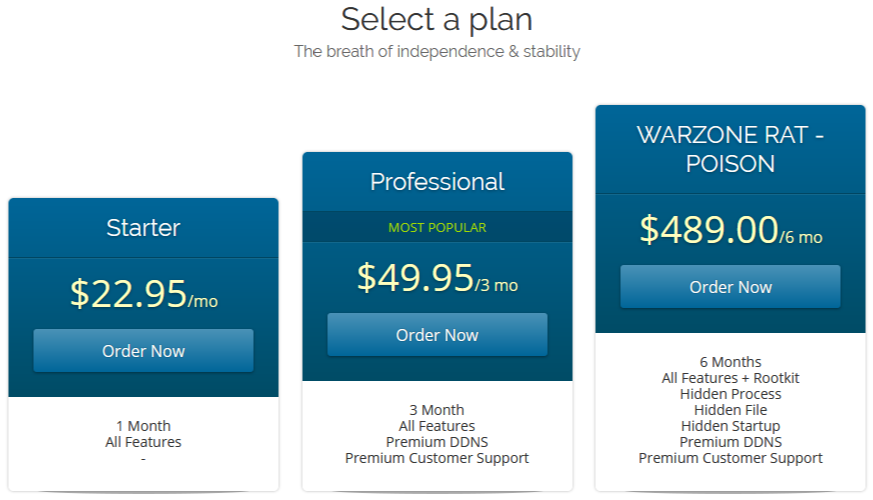Click Premium DDNS in the Professional plan

[437, 442]
